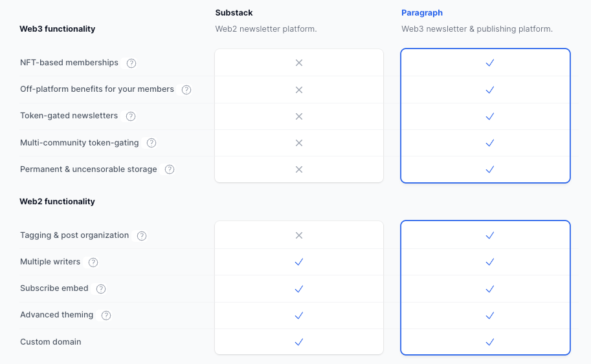Click Paragraph checkmark for Advanced theming
Viewport: 591px width, 364px height.
(x=490, y=316)
